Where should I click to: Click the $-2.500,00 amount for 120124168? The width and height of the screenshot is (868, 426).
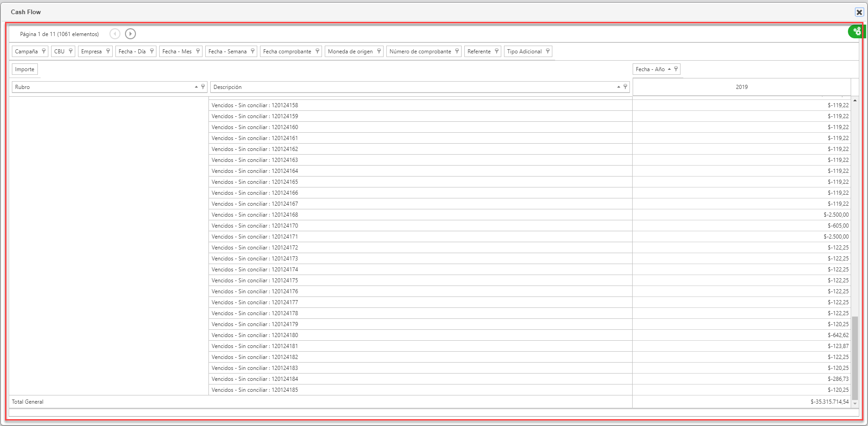click(837, 215)
